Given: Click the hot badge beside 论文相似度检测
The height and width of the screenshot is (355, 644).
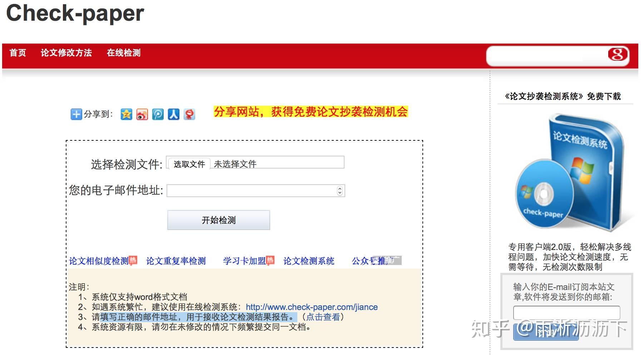Looking at the screenshot, I should point(133,260).
